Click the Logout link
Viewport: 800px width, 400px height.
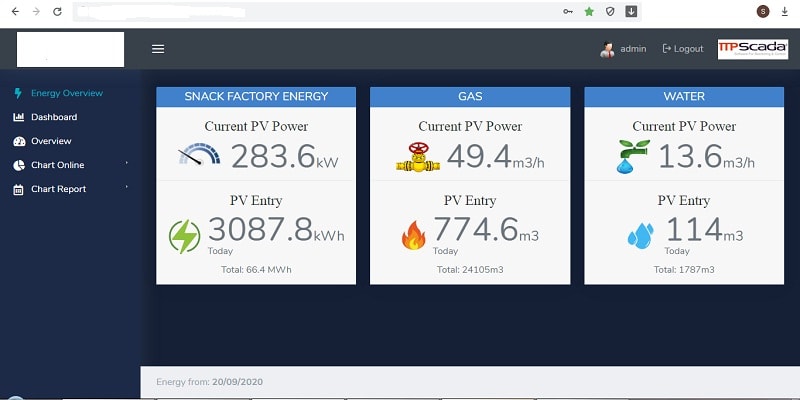(x=683, y=49)
